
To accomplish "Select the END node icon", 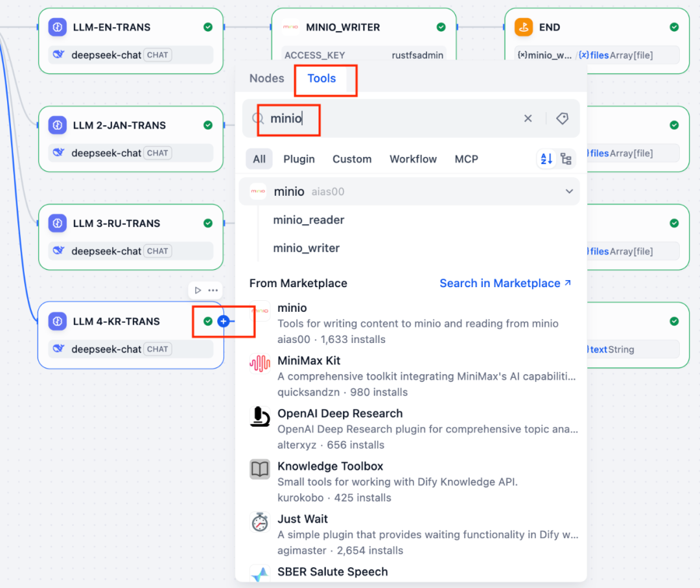I will click(524, 27).
